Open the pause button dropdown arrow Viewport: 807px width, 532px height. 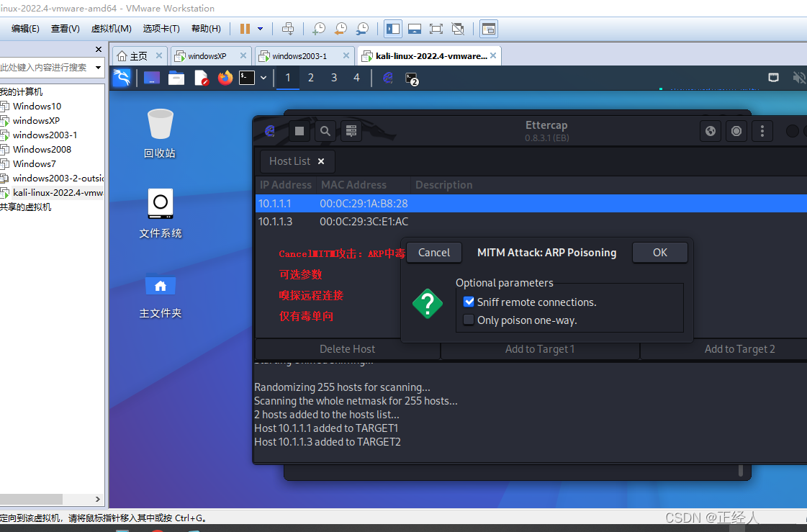(260, 29)
